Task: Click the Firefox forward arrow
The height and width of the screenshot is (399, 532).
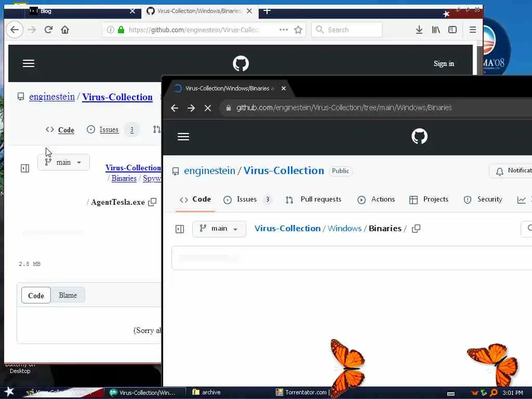Action: [x=32, y=30]
